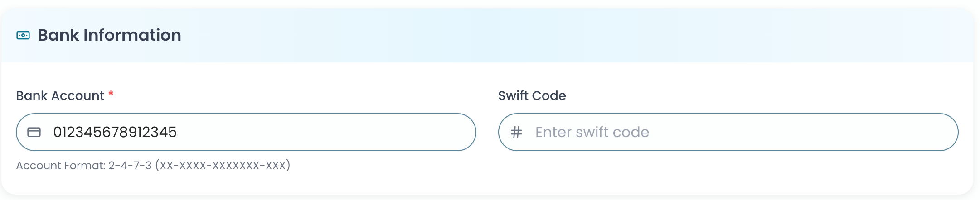Click the "Enter swift code" placeholder text

tap(592, 132)
